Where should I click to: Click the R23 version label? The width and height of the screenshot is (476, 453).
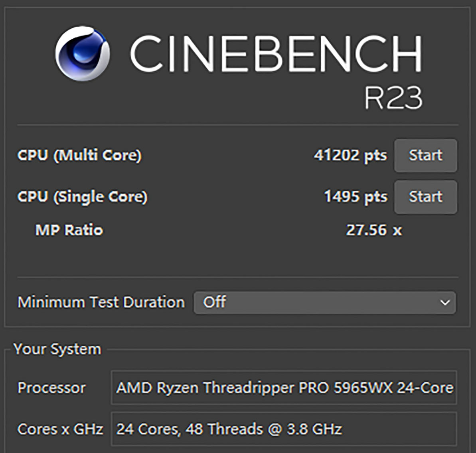click(393, 97)
